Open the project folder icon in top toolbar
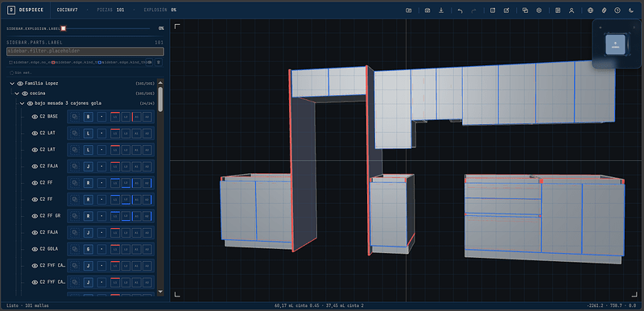The width and height of the screenshot is (644, 311). click(409, 10)
